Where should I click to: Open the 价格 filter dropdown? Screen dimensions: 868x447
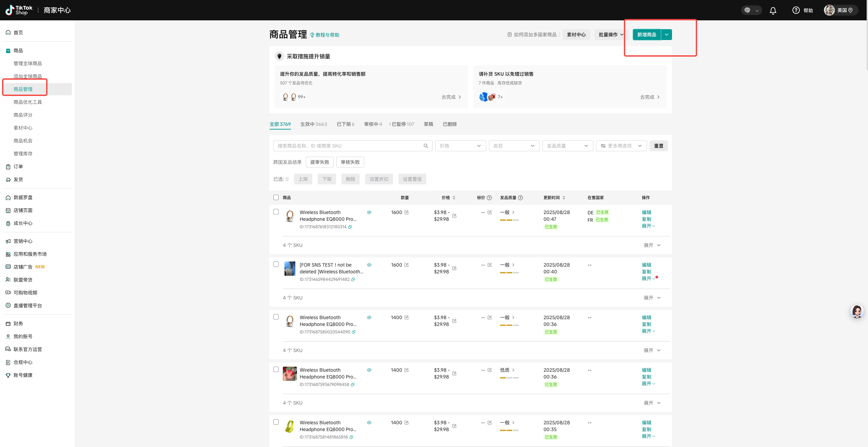pyautogui.click(x=460, y=146)
